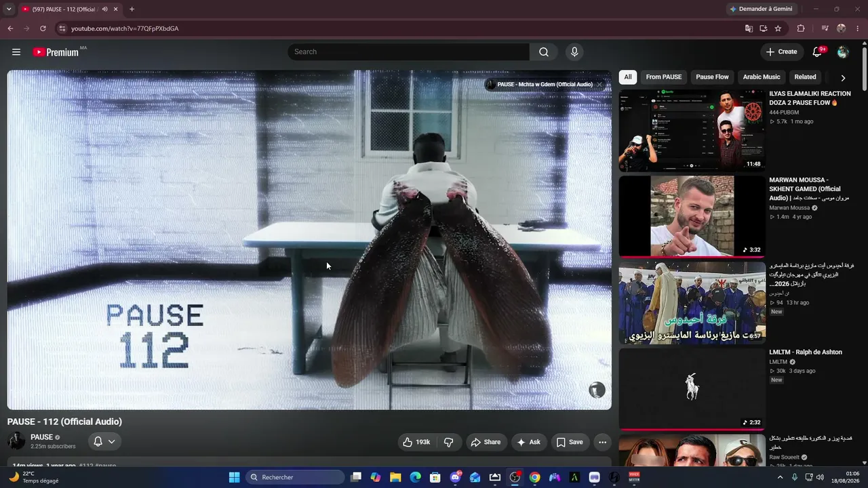Open LMLTM Ralph de Ashton thumbnail
The width and height of the screenshot is (868, 488).
pos(692,389)
